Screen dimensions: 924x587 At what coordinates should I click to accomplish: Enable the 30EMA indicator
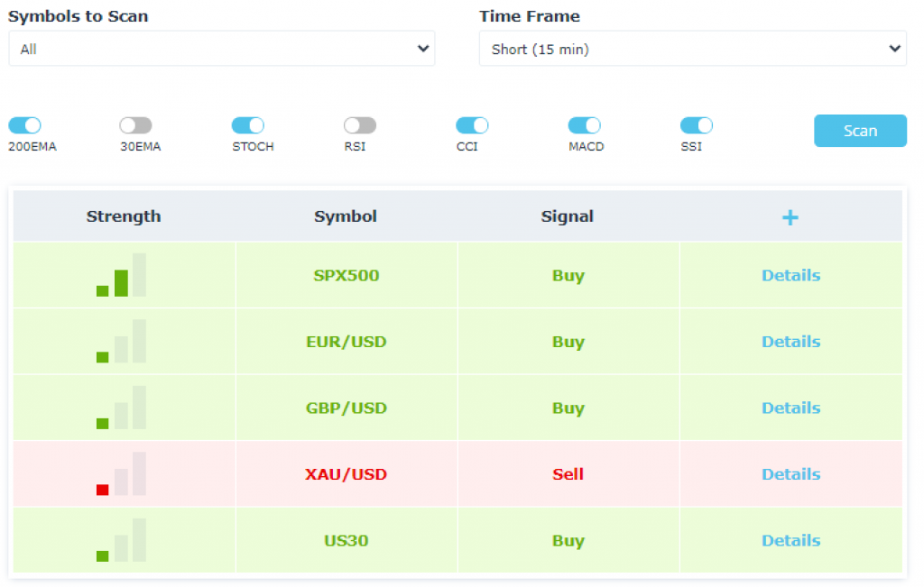136,125
